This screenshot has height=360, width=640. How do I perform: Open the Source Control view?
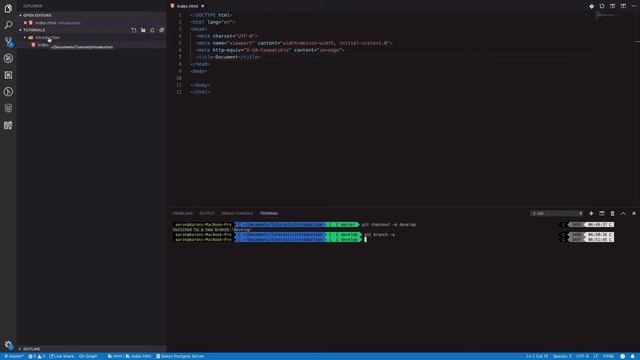pos(8,42)
